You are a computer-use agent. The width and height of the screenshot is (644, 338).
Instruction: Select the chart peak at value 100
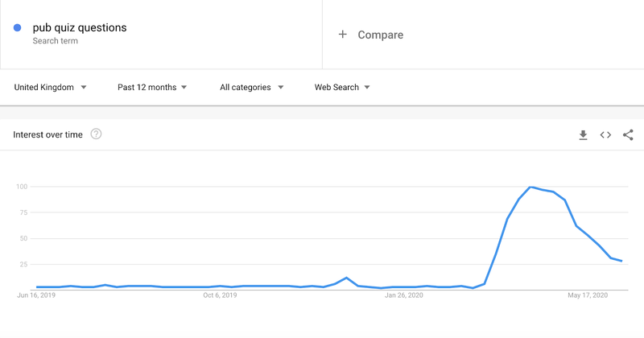530,187
